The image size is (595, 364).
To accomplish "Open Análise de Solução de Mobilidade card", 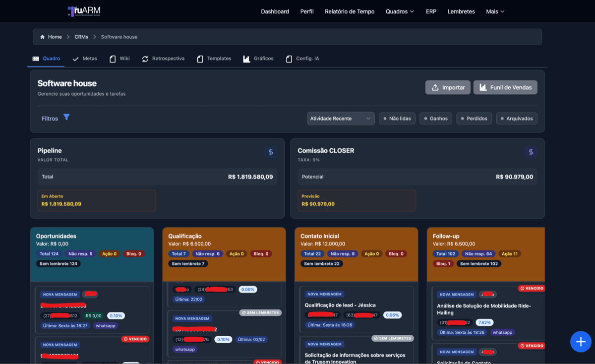I will click(x=488, y=312).
